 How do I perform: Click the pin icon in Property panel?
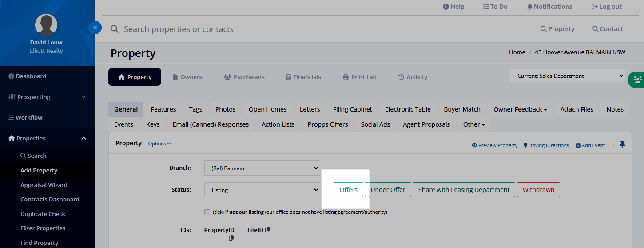pyautogui.click(x=622, y=145)
